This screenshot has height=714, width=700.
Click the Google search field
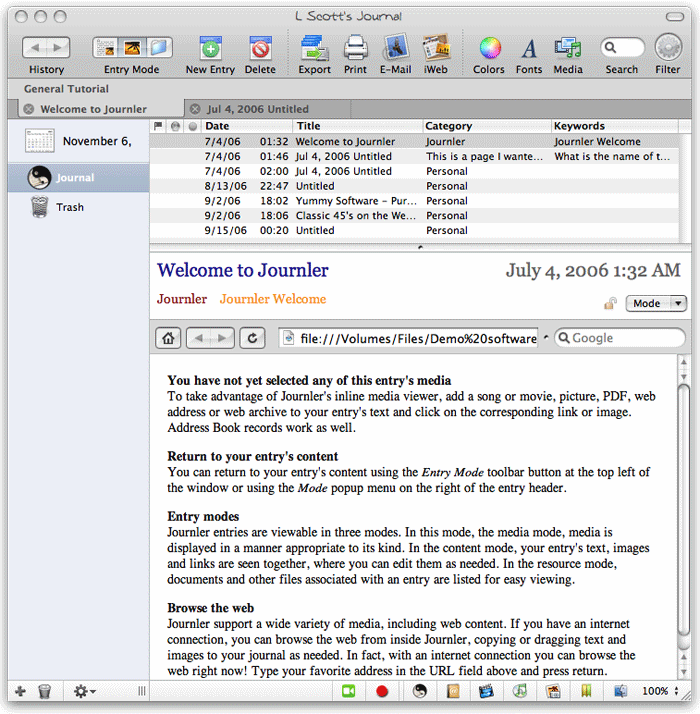tap(620, 338)
